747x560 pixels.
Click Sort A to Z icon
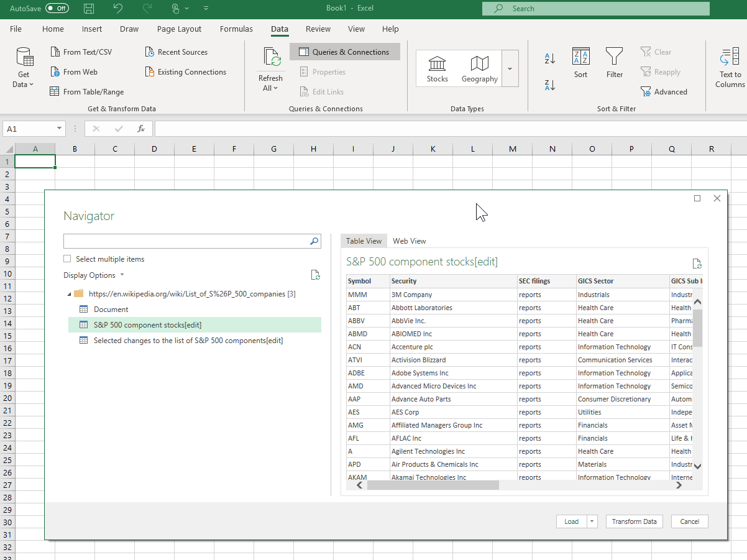(x=549, y=58)
